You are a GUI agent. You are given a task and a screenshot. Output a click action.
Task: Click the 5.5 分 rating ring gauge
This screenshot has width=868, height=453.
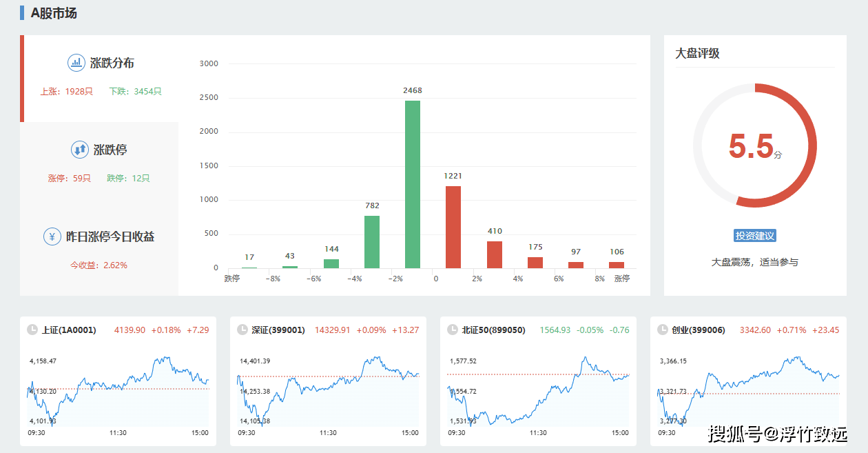click(755, 145)
